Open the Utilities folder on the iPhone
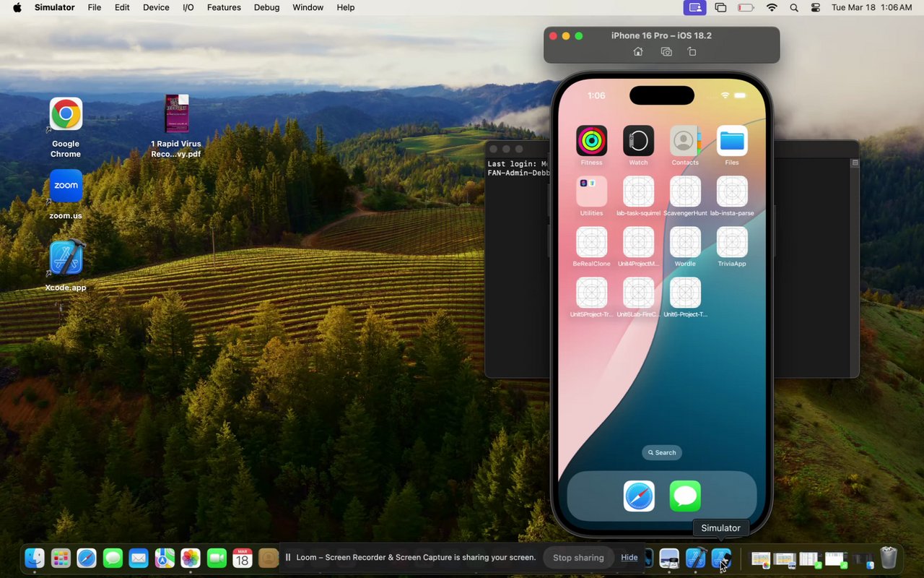This screenshot has height=578, width=924. coord(591,191)
